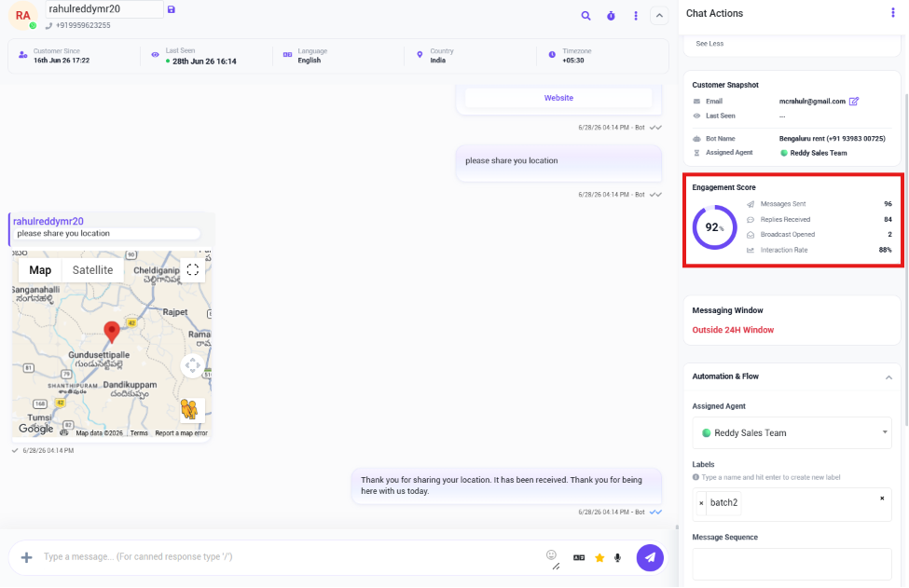The image size is (909, 588).
Task: Click the Last Seen eye icon in info bar
Action: pyautogui.click(x=155, y=54)
